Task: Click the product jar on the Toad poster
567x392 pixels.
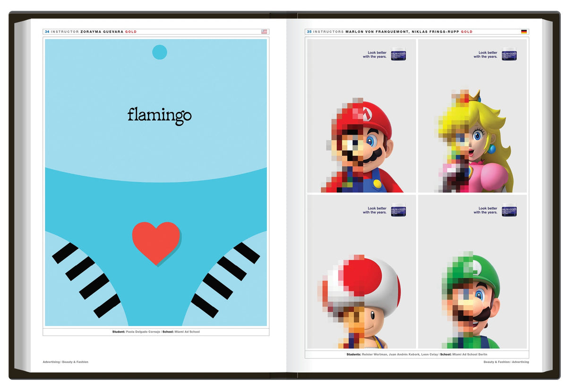Action: pyautogui.click(x=398, y=209)
